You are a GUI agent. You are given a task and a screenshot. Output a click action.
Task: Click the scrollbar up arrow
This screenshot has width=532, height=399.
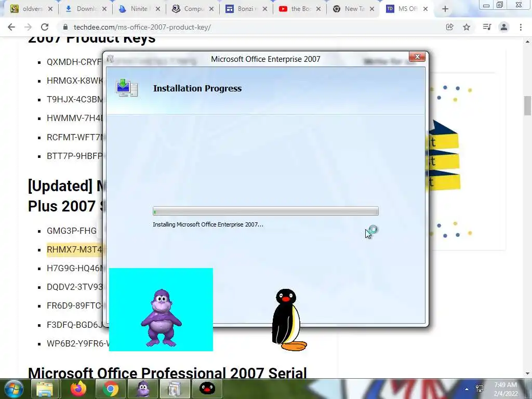(527, 42)
